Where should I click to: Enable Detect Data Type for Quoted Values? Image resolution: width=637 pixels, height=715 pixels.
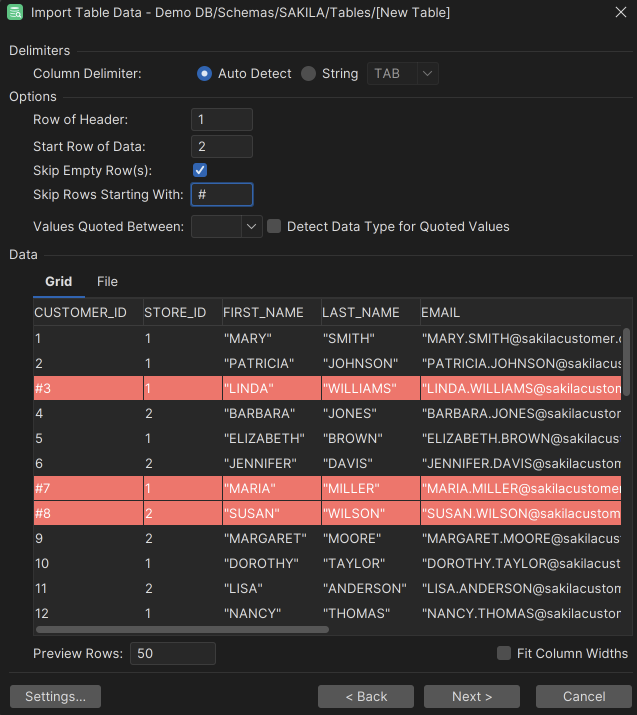tap(274, 227)
